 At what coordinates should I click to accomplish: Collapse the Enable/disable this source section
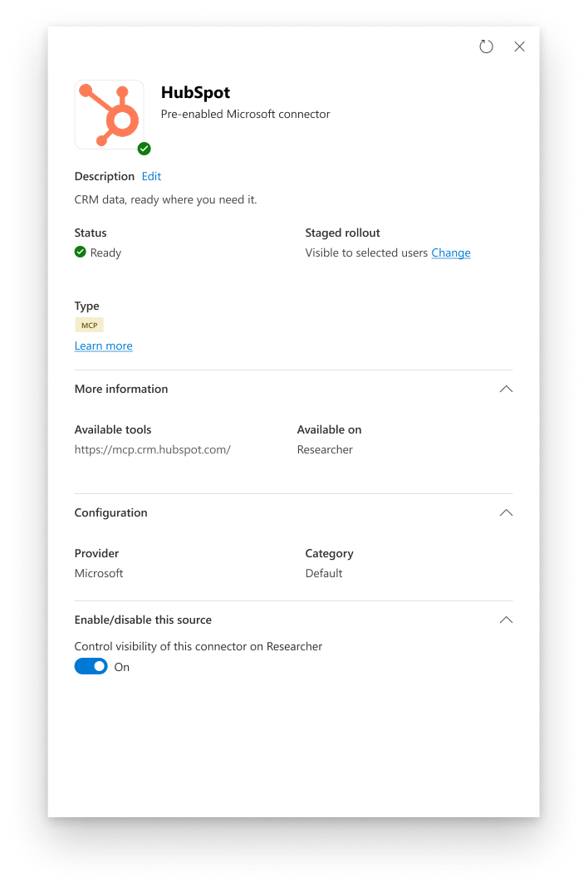(506, 620)
